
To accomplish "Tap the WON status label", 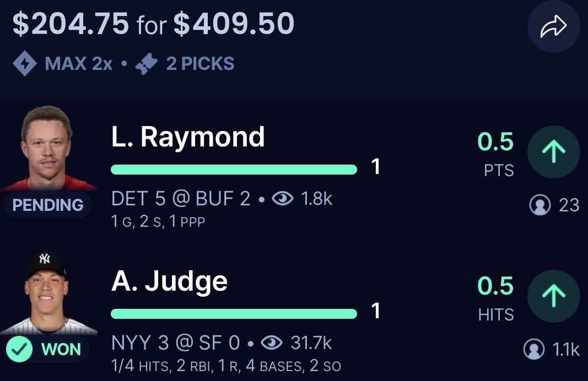I will click(x=61, y=350).
